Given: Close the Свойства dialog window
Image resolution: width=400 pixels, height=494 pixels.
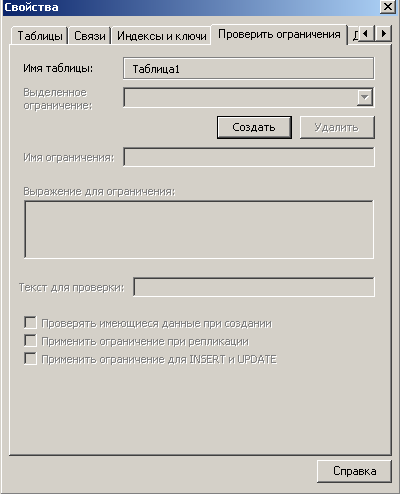Looking at the screenshot, I should pyautogui.click(x=388, y=7).
